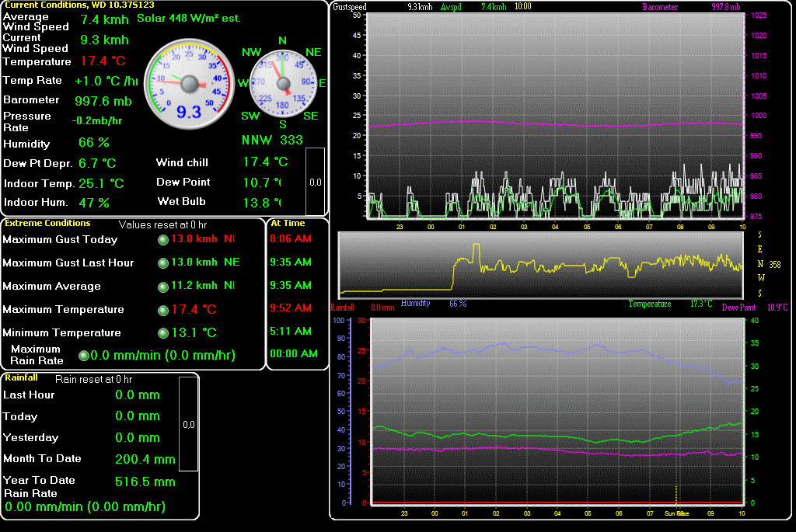Click the blue Humidity legend label
Screen dimensions: 796x532
[x=415, y=303]
